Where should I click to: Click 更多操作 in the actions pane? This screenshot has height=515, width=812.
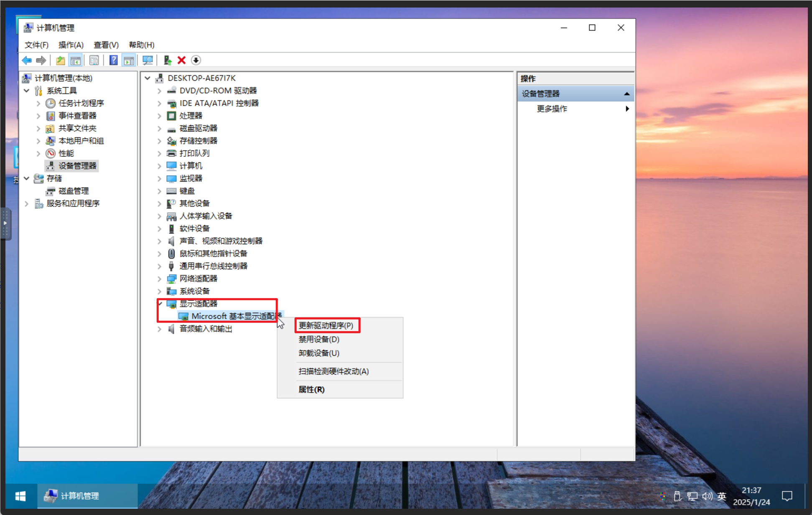[552, 109]
